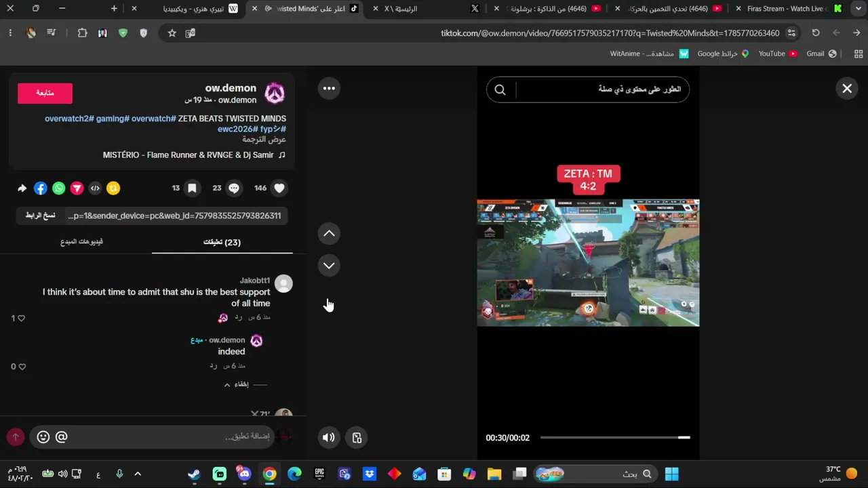Open comments via the speech bubble icon
The height and width of the screenshot is (488, 868).
click(x=234, y=188)
